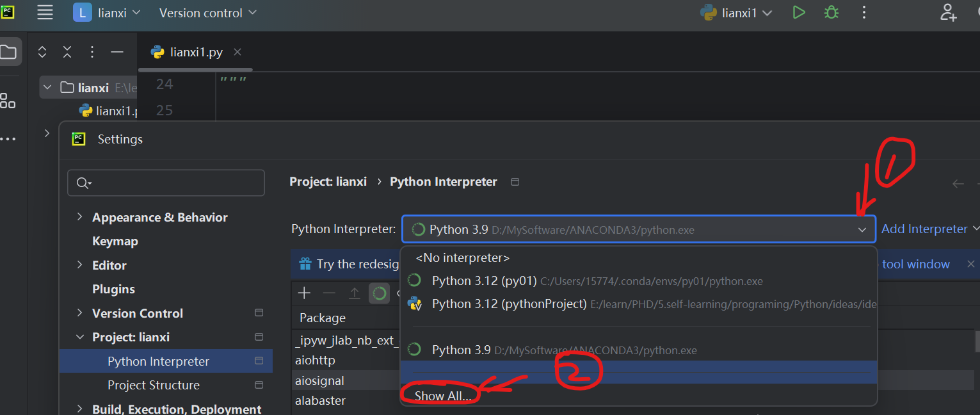This screenshot has height=415, width=980.
Task: Open the Project tool window folder icon
Action: 8,53
